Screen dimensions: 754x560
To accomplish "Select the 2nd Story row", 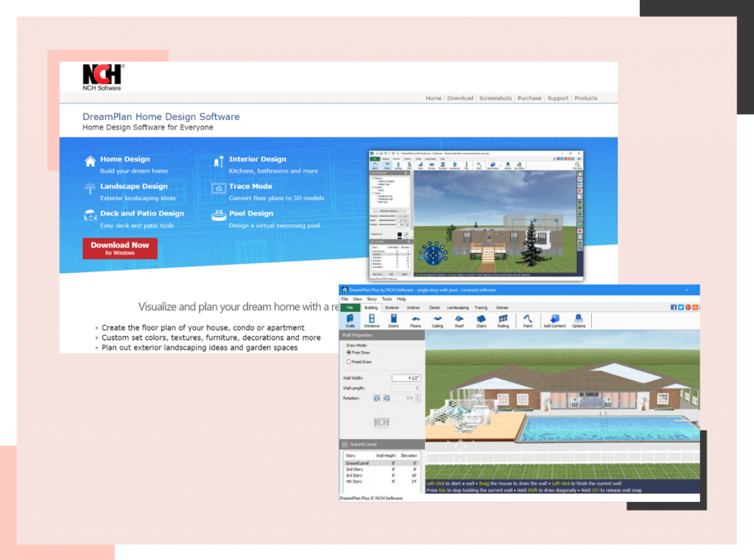I will coord(355,469).
